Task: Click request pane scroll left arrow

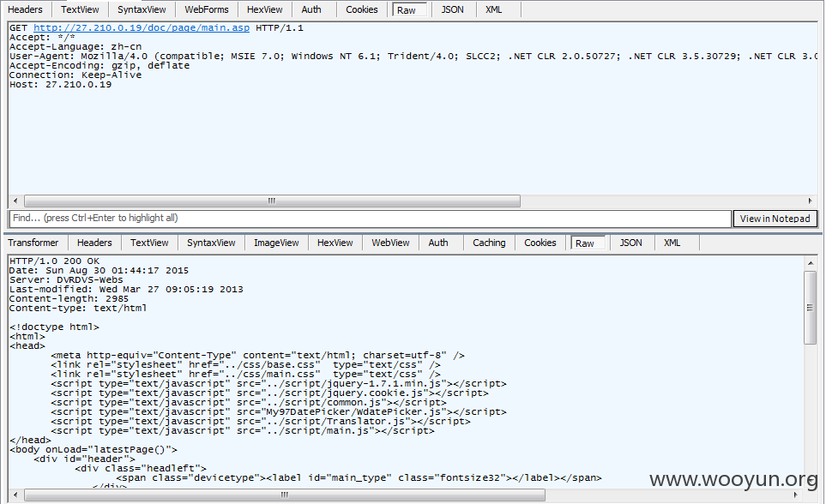Action: [x=15, y=201]
